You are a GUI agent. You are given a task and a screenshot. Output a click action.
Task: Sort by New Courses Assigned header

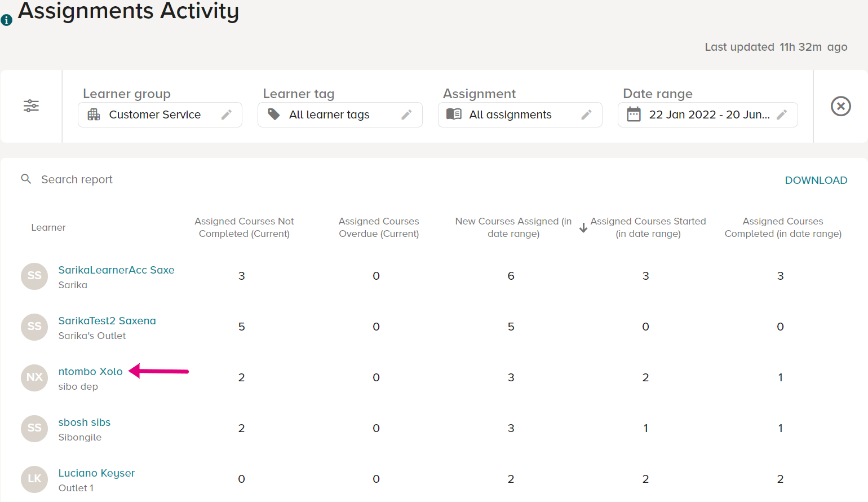(x=513, y=227)
